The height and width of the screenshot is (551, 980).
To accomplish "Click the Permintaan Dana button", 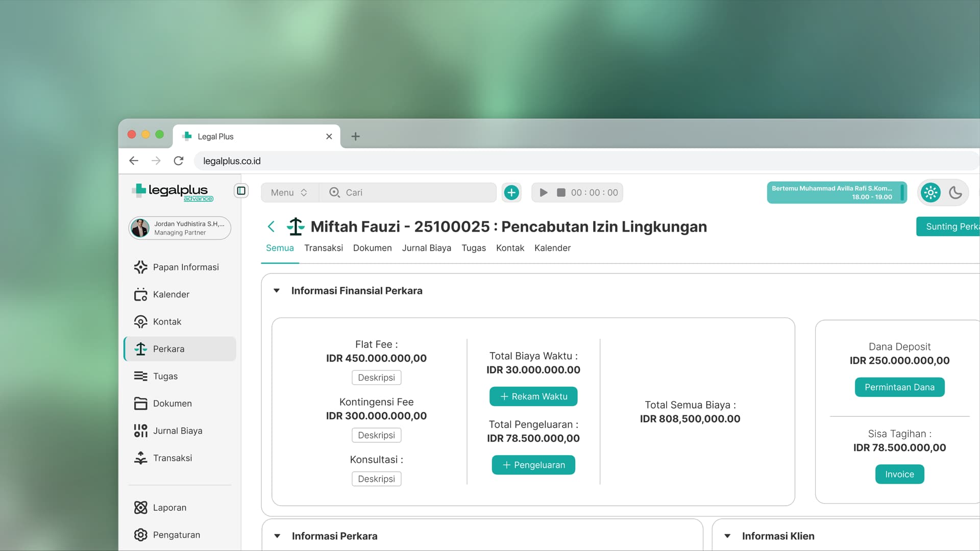I will click(899, 387).
